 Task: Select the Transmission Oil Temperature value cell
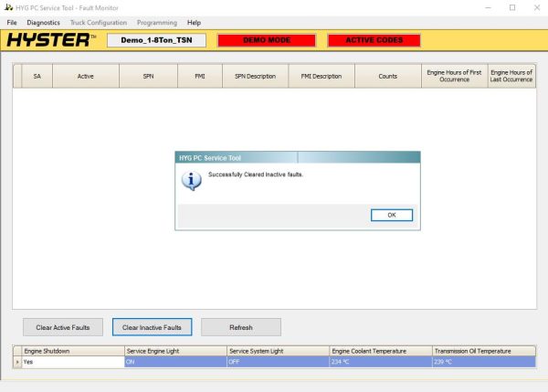tap(484, 362)
